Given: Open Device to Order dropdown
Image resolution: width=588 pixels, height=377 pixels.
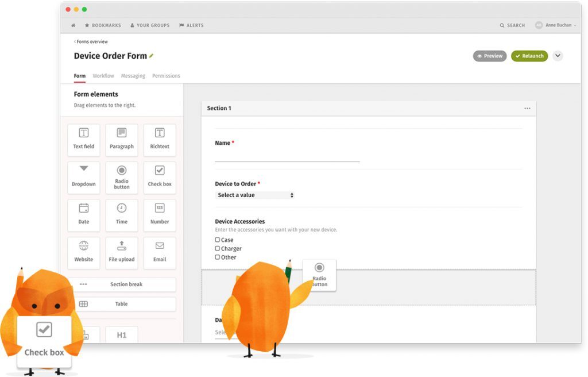Looking at the screenshot, I should (x=255, y=195).
